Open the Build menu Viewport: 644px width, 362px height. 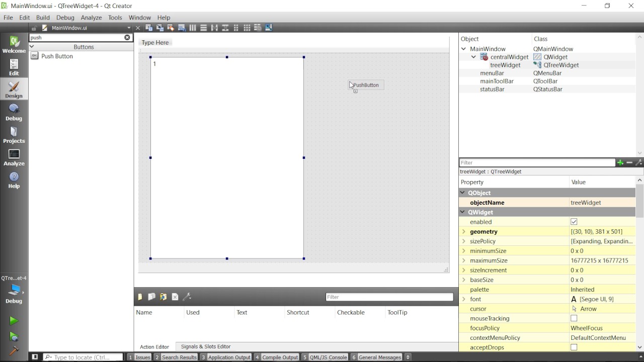43,17
